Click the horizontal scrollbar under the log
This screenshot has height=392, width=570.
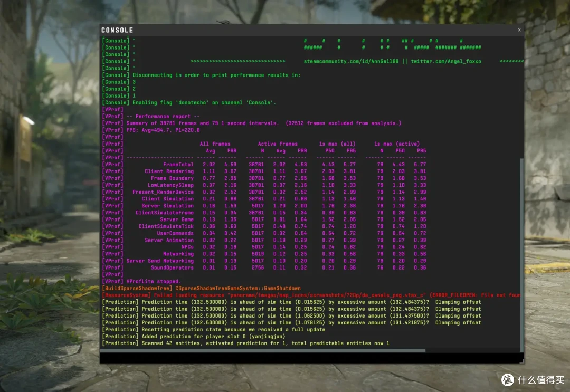pyautogui.click(x=262, y=350)
